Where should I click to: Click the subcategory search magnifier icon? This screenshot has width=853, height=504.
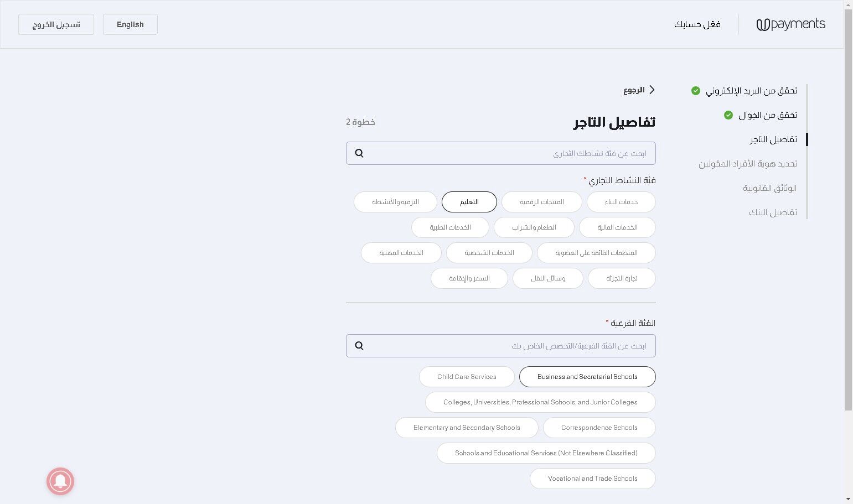359,346
